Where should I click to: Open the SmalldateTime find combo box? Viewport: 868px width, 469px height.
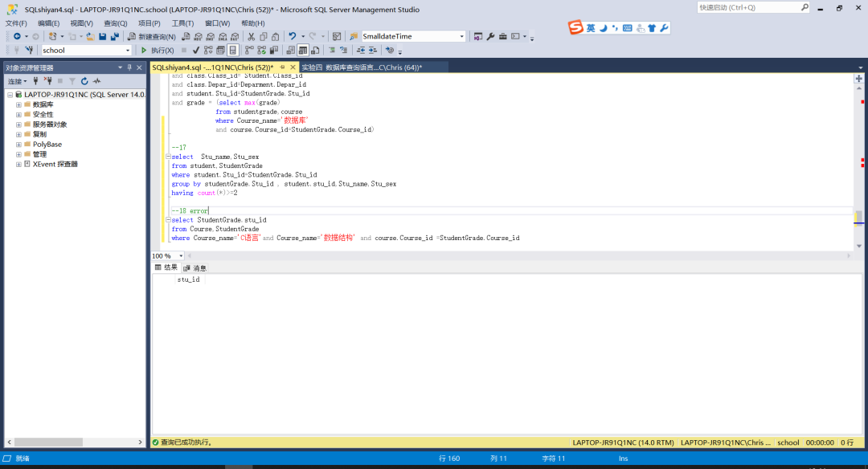[x=461, y=36]
